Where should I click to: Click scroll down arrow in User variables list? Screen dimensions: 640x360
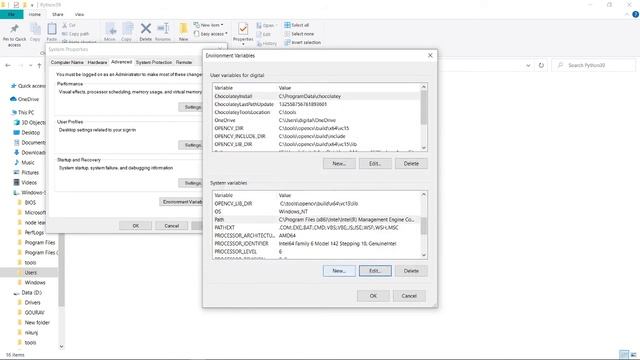[424, 148]
